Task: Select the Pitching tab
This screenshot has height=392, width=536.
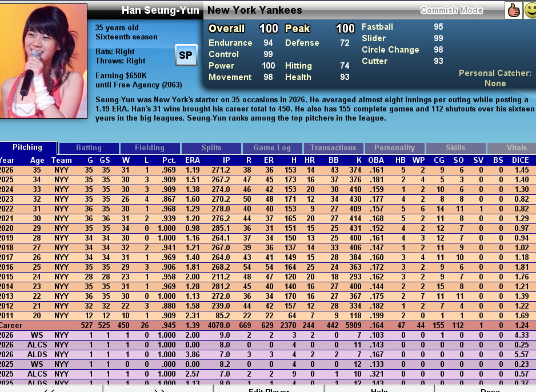Action: click(27, 147)
